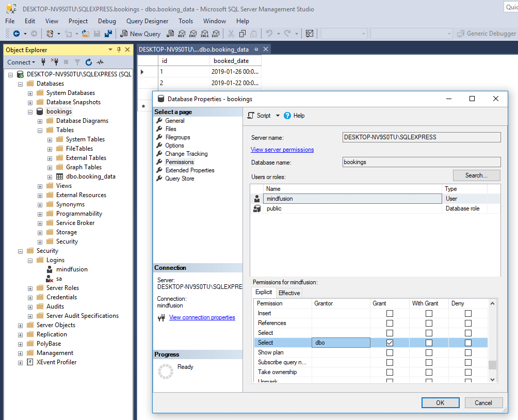Refresh the Object Explorer tree

[x=88, y=62]
